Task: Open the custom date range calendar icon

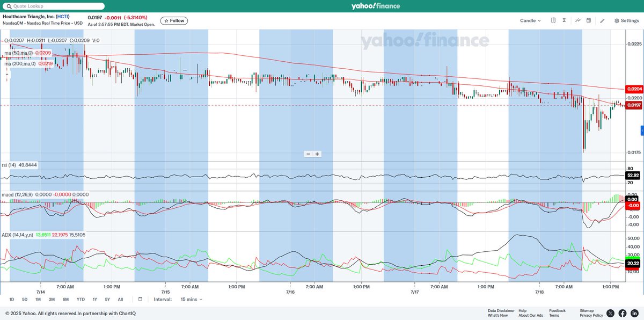Action: [140, 299]
